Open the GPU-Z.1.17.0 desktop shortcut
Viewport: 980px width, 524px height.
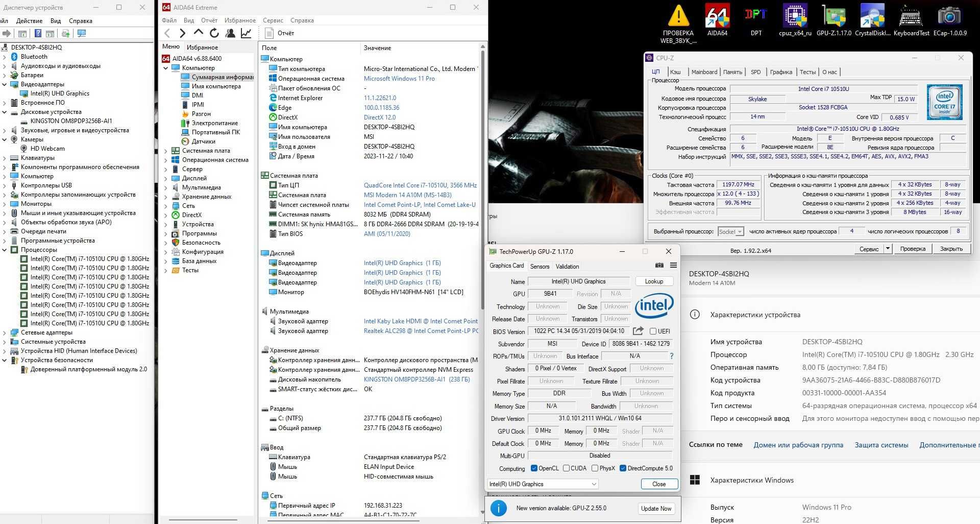834,20
